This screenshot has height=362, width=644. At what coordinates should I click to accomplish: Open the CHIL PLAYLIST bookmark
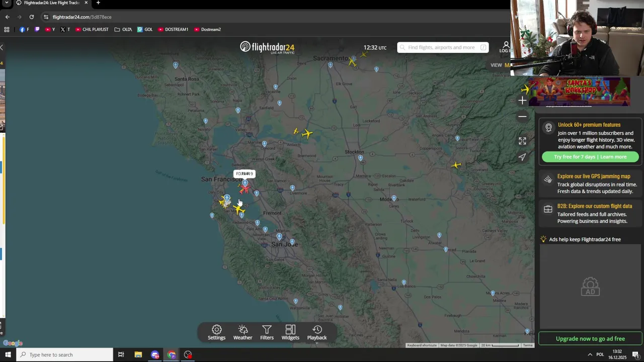[92, 29]
